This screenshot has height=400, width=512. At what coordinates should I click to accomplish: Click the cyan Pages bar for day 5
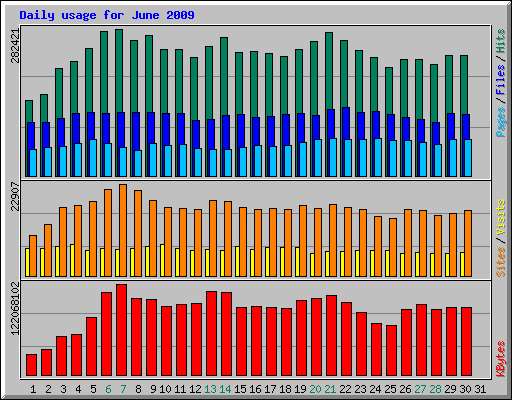click(93, 158)
